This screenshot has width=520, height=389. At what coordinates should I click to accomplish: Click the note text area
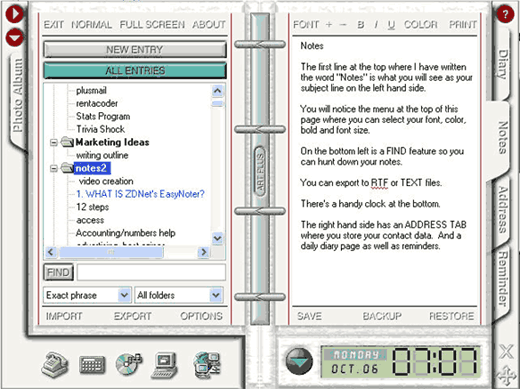tap(385, 172)
